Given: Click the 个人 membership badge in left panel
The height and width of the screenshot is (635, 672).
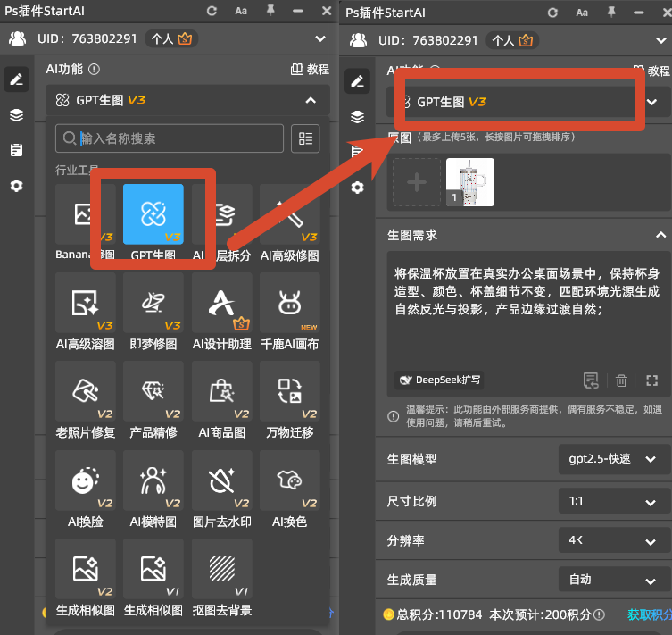Looking at the screenshot, I should pos(171,38).
